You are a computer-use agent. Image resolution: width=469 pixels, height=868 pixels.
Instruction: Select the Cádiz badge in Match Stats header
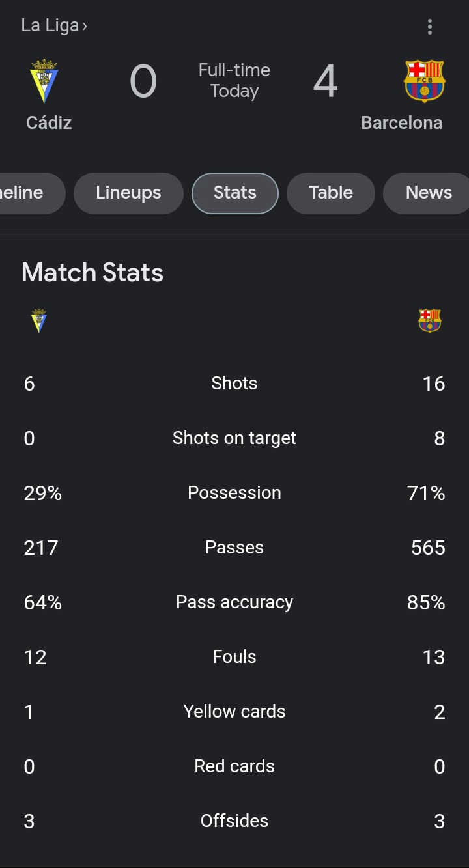(x=39, y=320)
